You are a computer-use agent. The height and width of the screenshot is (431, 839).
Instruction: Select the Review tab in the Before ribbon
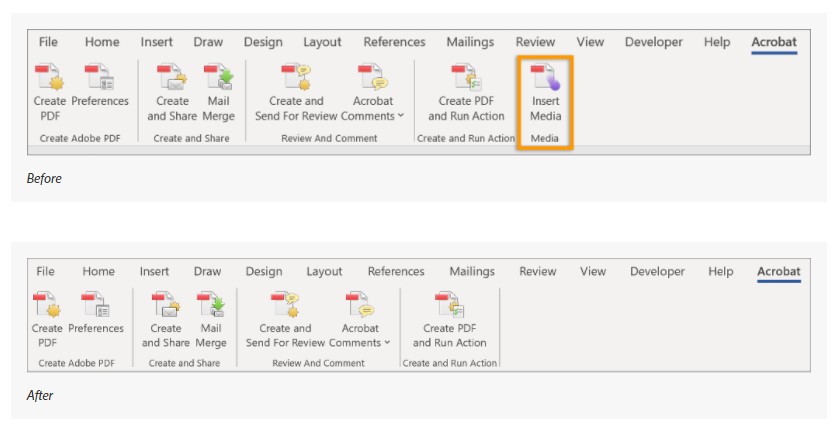535,42
